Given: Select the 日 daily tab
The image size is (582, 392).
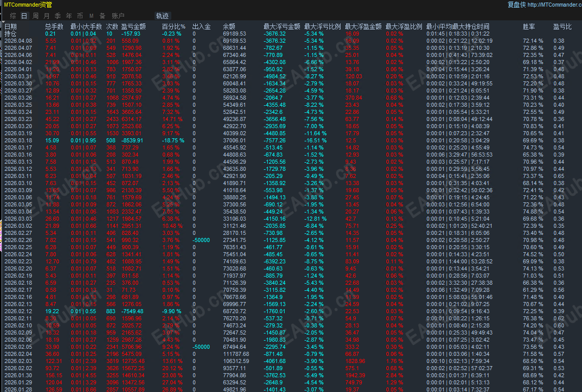Looking at the screenshot, I should pyautogui.click(x=24, y=16).
